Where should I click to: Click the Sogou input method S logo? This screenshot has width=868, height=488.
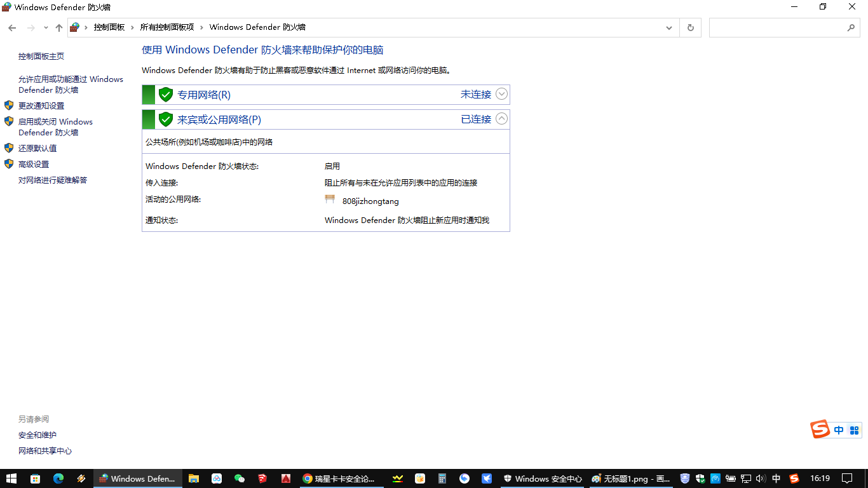tap(820, 430)
